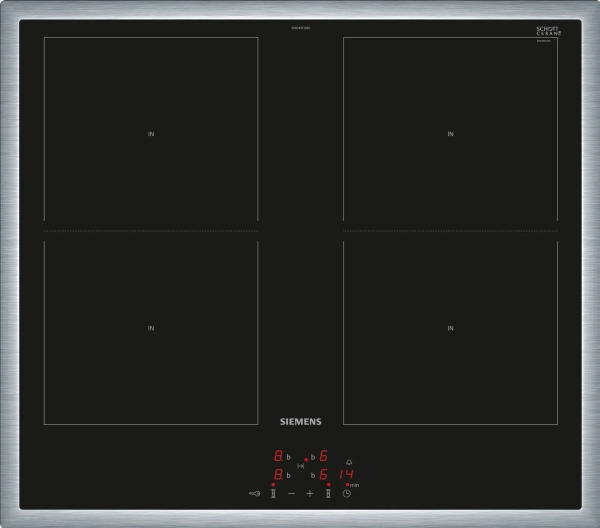Select the right flex zone icon beside the clock
600x528 pixels.
pos(328,494)
